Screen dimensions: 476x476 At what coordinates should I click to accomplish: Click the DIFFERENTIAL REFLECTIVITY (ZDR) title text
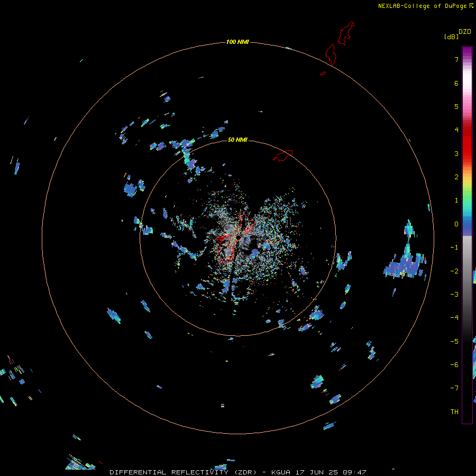tap(183, 472)
